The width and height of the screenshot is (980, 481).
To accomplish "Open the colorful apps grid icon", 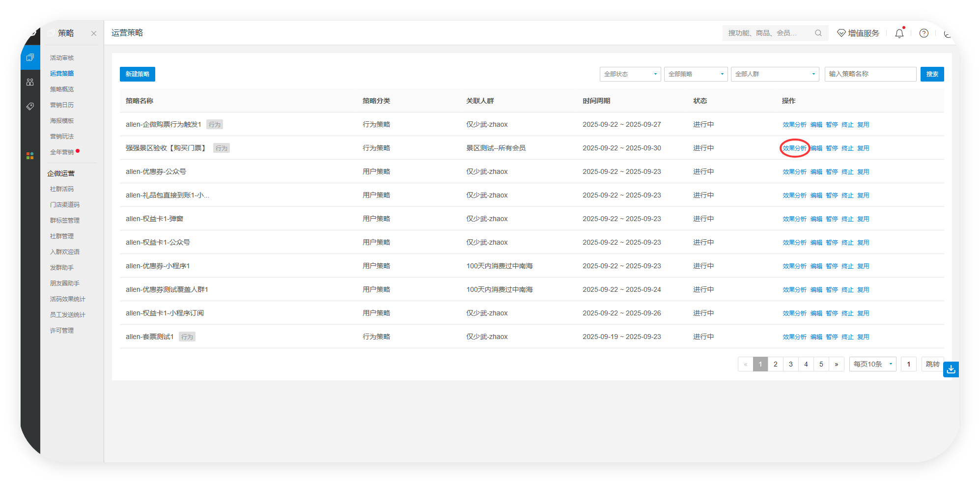I will 30,156.
